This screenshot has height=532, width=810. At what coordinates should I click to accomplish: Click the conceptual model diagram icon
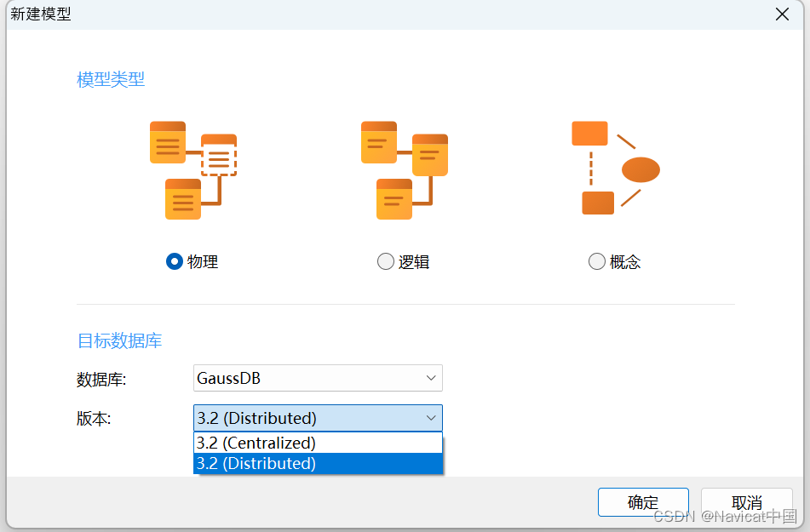tap(615, 168)
